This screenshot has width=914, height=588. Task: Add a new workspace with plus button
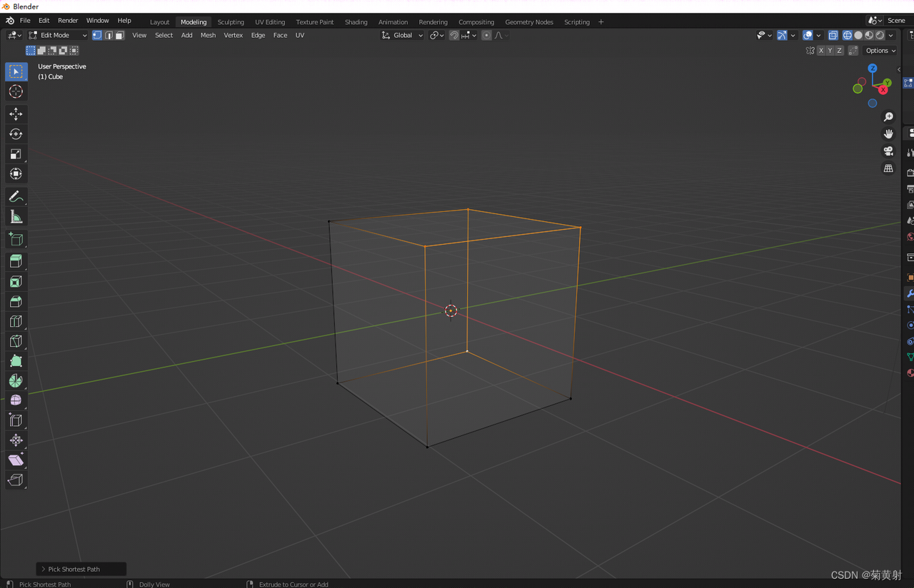pos(601,22)
